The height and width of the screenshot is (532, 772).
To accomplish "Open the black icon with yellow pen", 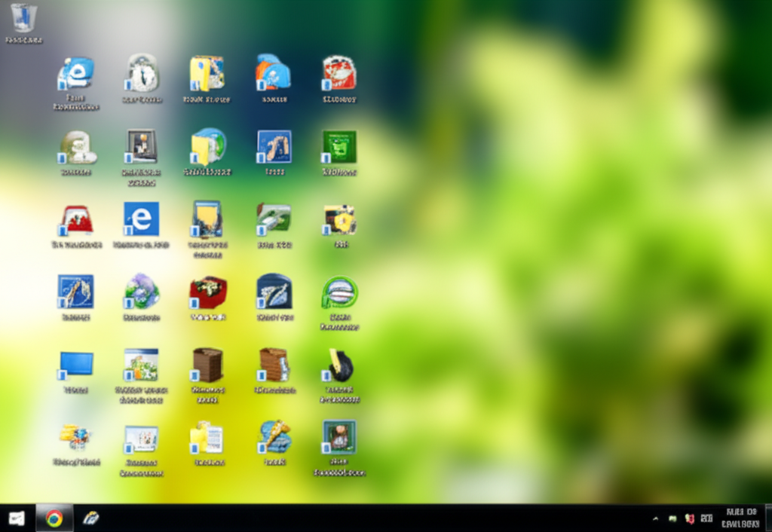I will pyautogui.click(x=340, y=365).
